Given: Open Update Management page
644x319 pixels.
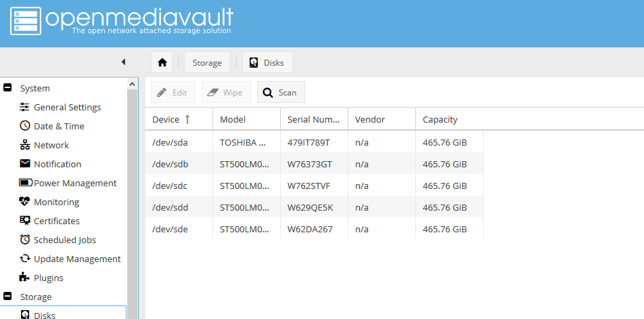Looking at the screenshot, I should click(77, 259).
